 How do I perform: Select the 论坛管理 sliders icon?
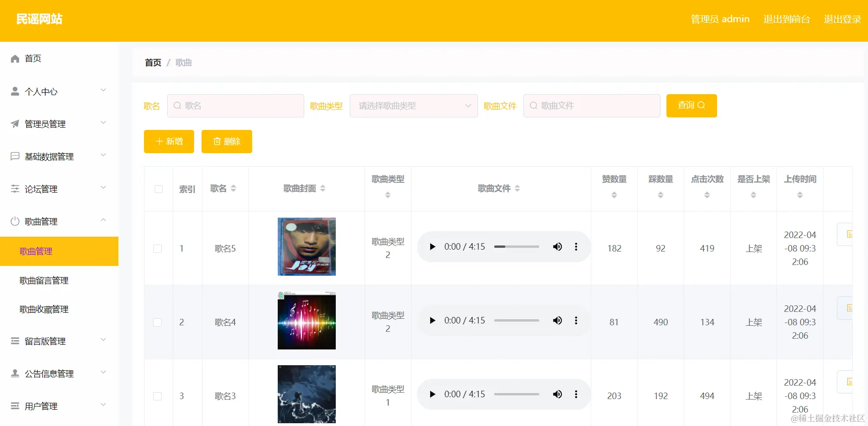click(x=14, y=189)
